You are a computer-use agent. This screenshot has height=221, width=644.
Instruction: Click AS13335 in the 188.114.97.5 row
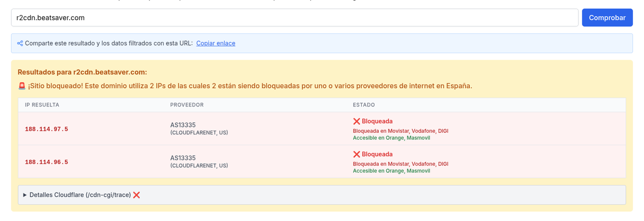[x=183, y=125]
